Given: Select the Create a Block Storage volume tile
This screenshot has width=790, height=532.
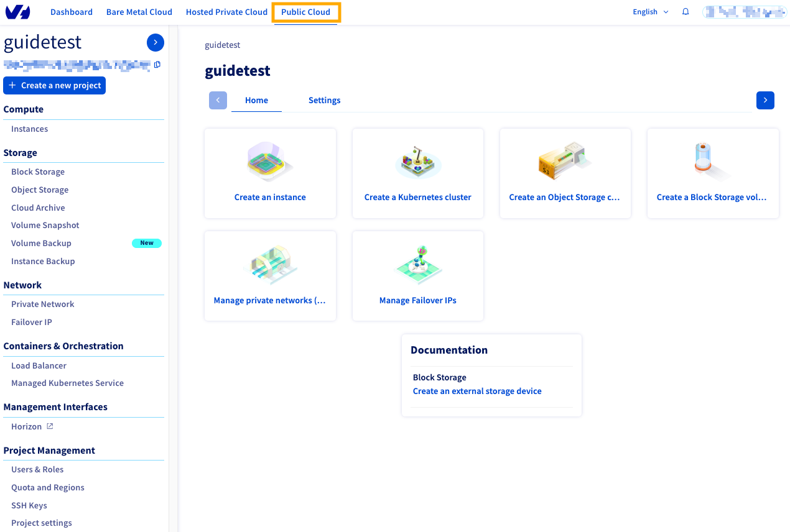Looking at the screenshot, I should point(712,173).
